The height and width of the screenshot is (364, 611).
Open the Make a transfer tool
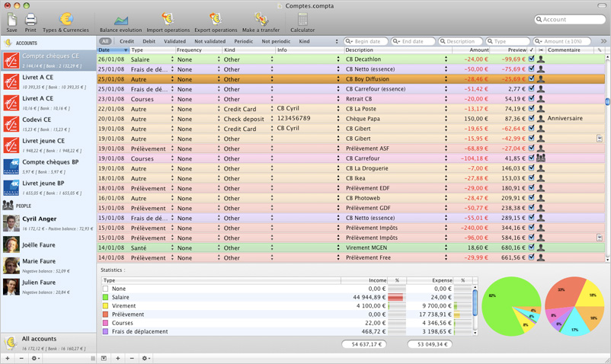[261, 19]
